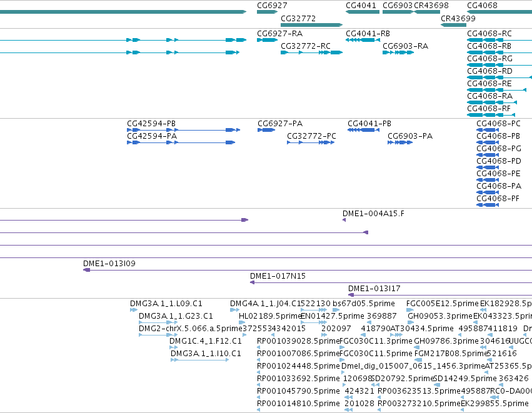Click protein CG32772-PC label
532x413 pixels.
(x=311, y=136)
